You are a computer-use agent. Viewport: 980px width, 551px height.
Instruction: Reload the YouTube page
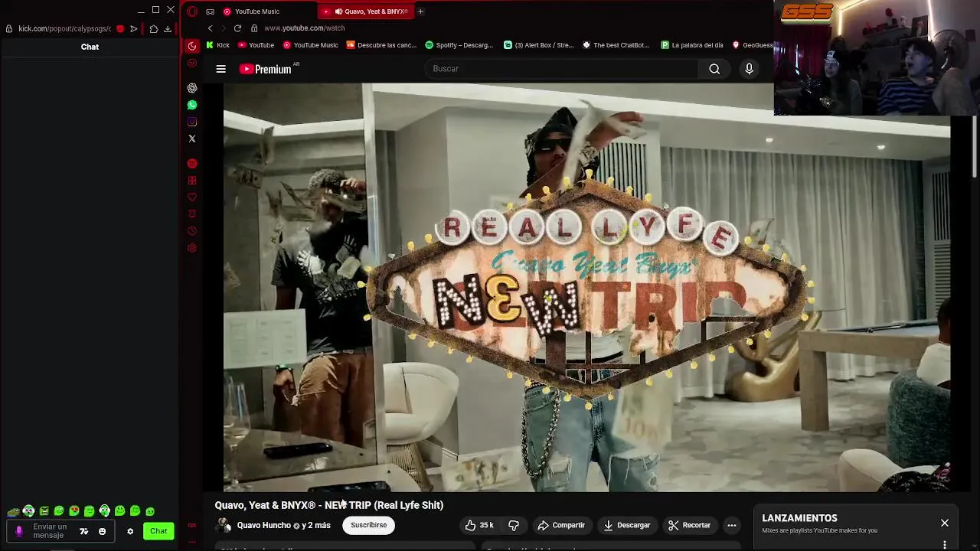[x=237, y=28]
